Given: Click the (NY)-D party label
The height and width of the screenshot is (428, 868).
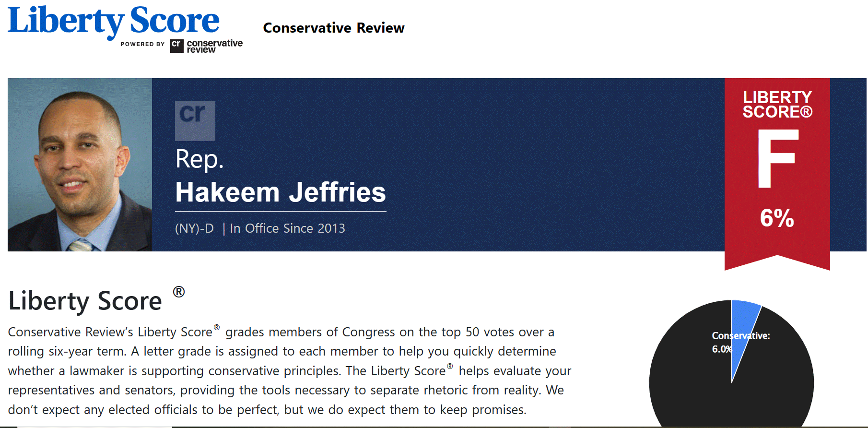Looking at the screenshot, I should pyautogui.click(x=194, y=228).
